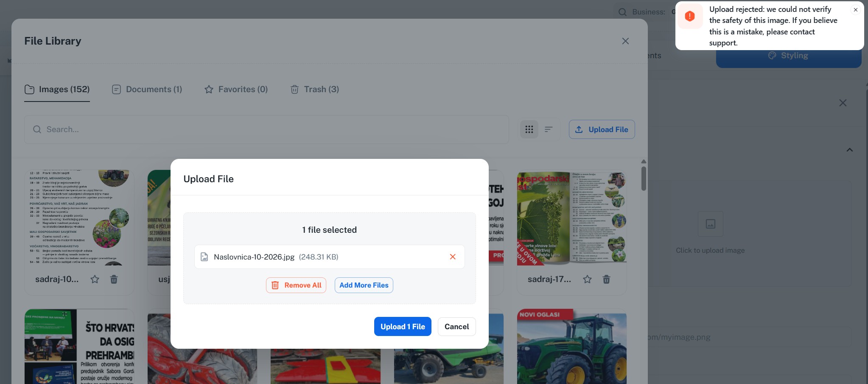Cancel the Upload File dialog
Image resolution: width=868 pixels, height=384 pixels.
point(456,326)
